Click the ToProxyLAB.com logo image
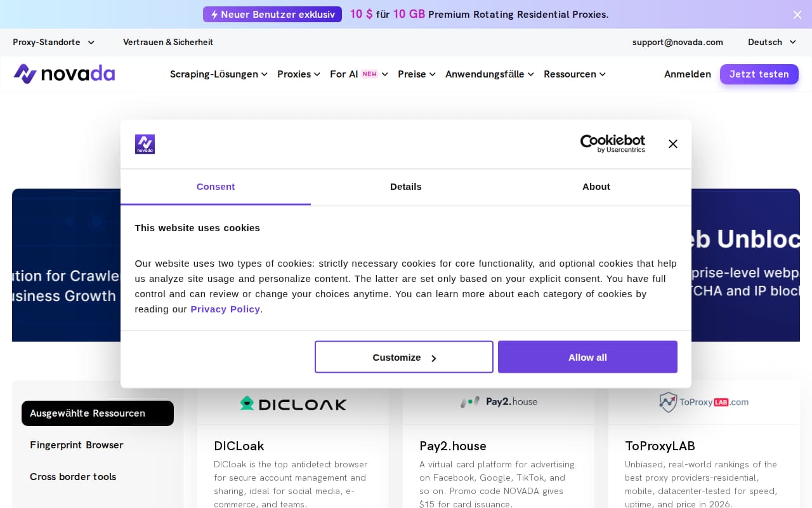This screenshot has height=508, width=812. pyautogui.click(x=704, y=402)
